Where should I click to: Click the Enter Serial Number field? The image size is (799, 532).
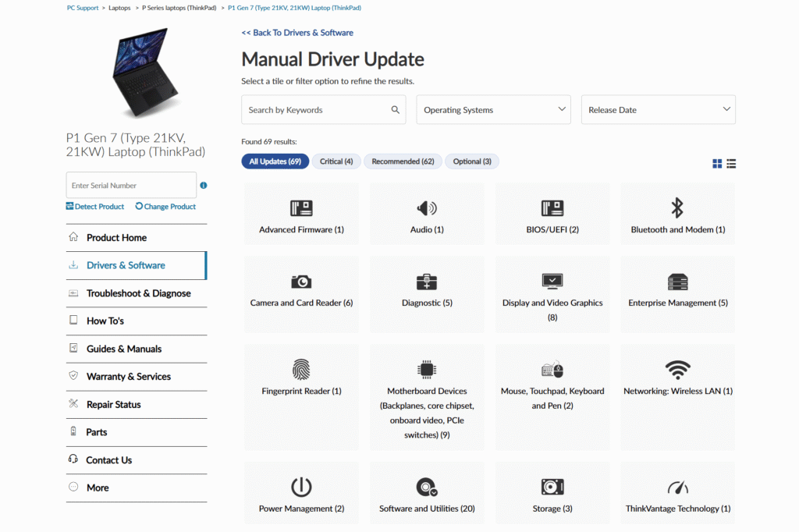coord(130,186)
